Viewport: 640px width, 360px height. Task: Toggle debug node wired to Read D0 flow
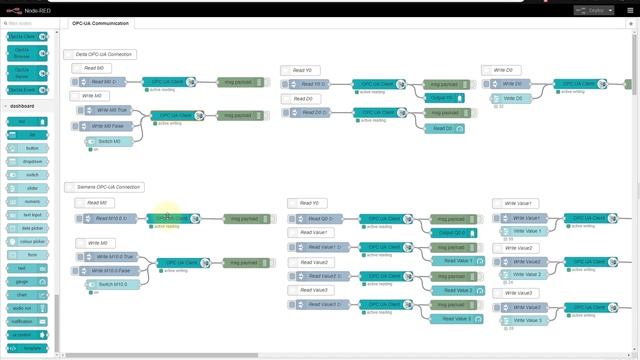(x=474, y=113)
